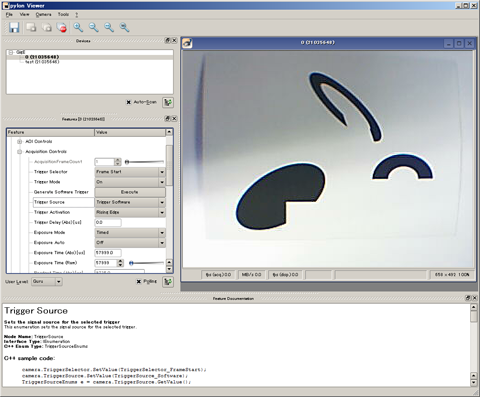Open the Tools menu

63,15
